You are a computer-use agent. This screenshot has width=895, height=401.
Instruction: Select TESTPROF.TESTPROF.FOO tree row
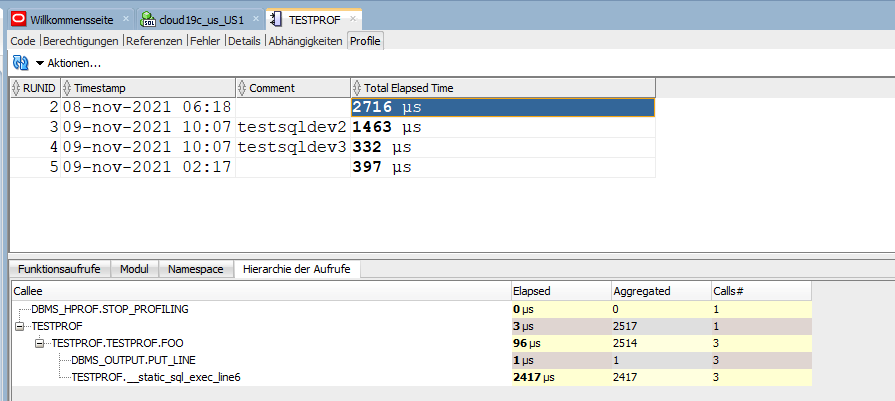pyautogui.click(x=118, y=343)
